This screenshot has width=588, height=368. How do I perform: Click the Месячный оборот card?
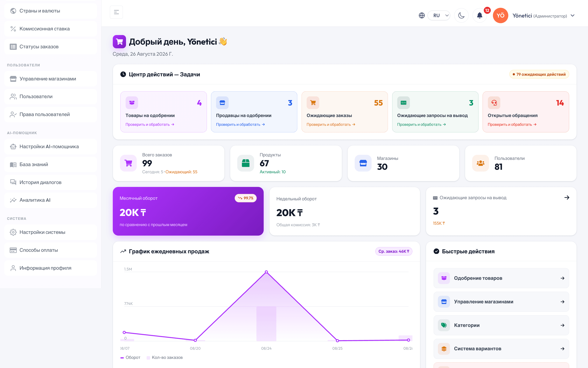tap(188, 211)
